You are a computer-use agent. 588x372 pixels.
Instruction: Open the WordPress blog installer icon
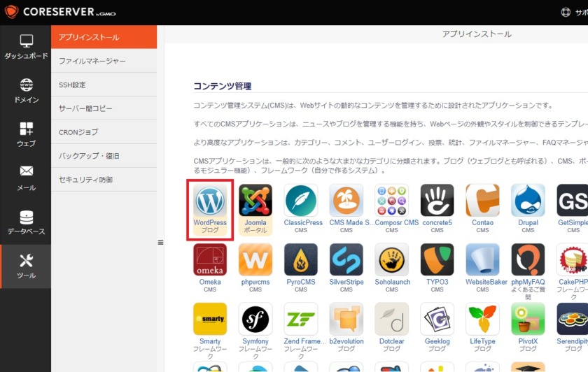pyautogui.click(x=210, y=201)
